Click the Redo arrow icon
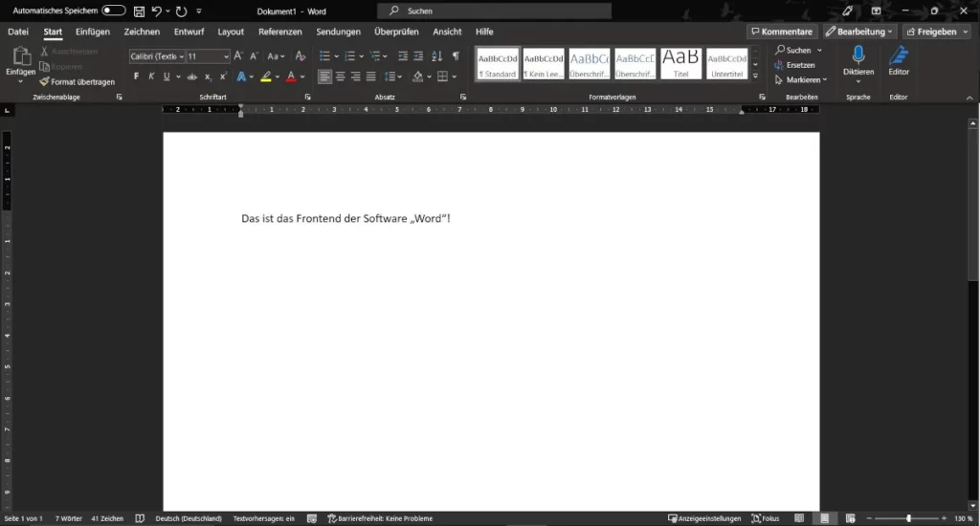 coord(181,11)
